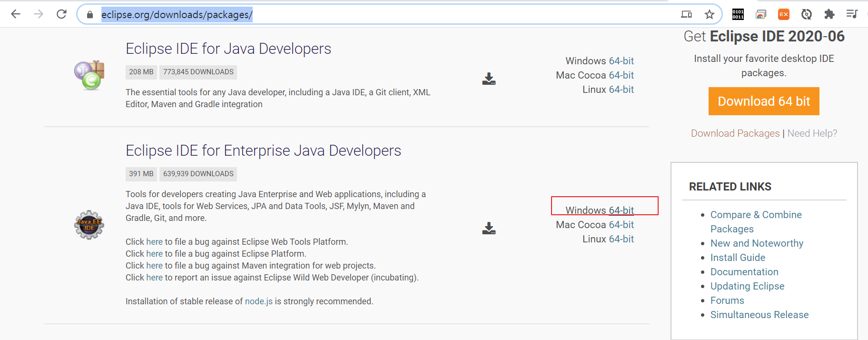Click 'here' for Maven integration bug

154,266
